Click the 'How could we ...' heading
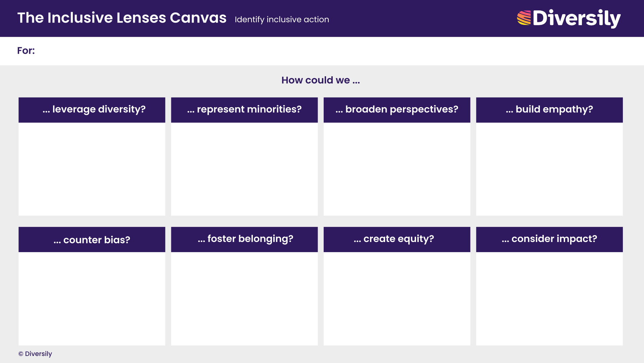 click(320, 80)
